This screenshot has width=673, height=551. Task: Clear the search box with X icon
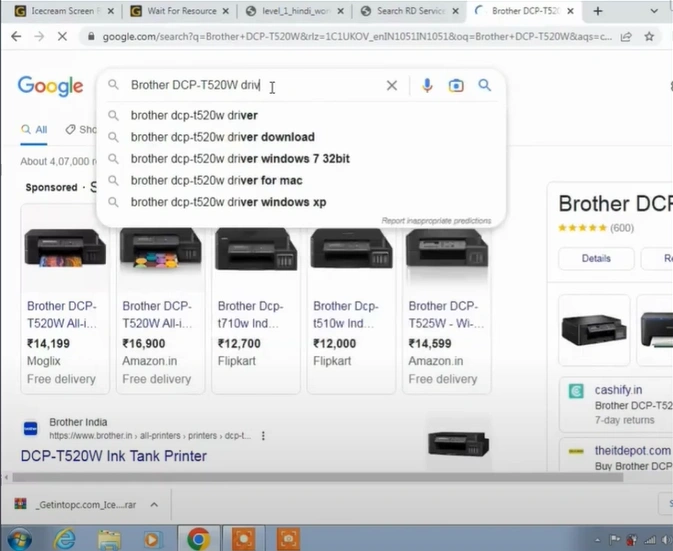(x=392, y=86)
